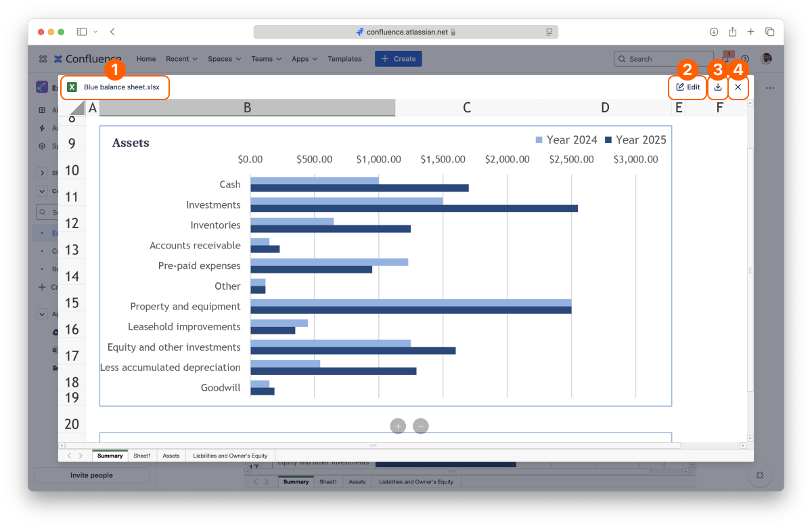The width and height of the screenshot is (812, 528).
Task: Select column D header
Action: [x=605, y=108]
